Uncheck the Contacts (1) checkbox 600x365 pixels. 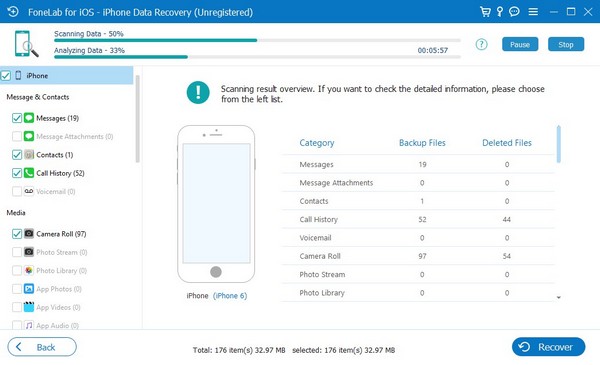click(16, 155)
